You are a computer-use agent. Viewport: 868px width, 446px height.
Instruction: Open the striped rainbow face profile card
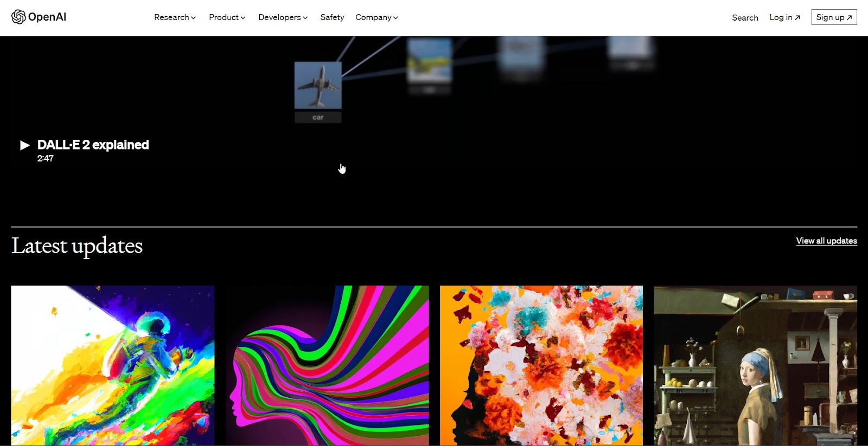click(x=327, y=366)
